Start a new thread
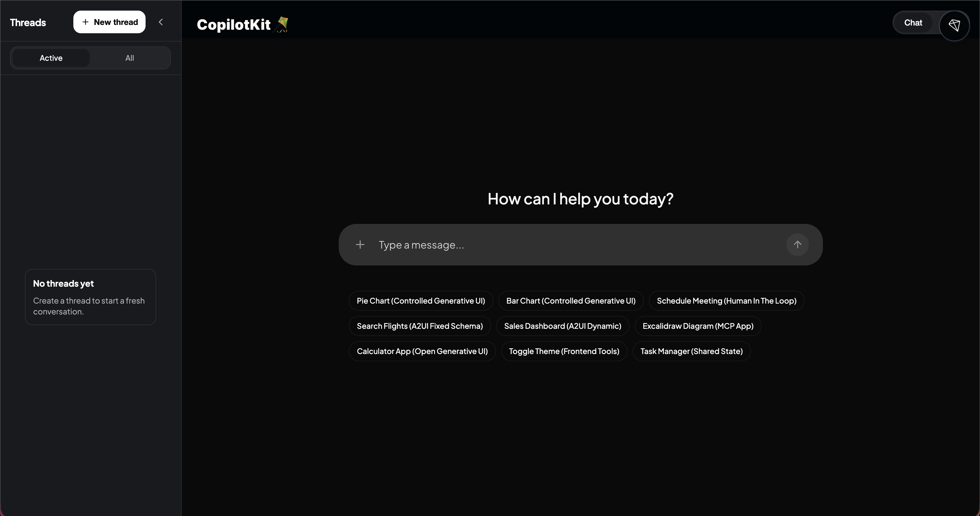The width and height of the screenshot is (980, 516). pyautogui.click(x=109, y=22)
